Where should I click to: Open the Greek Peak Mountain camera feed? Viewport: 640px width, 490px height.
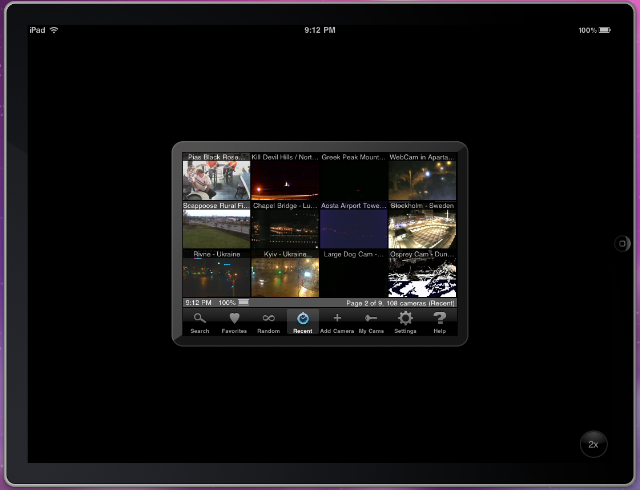tap(353, 176)
